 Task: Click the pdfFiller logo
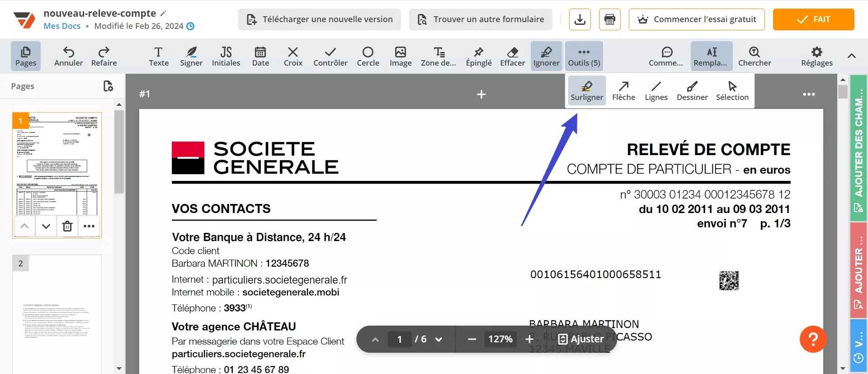24,20
